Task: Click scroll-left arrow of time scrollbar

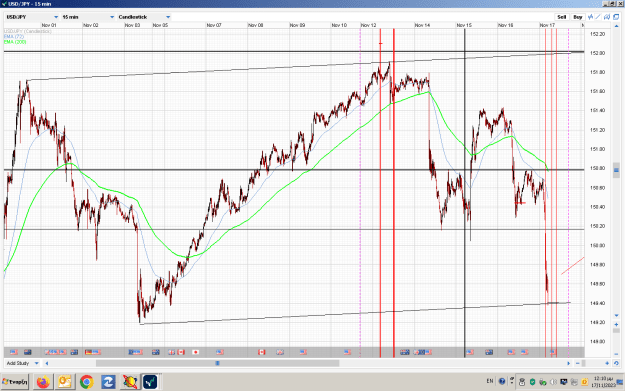Action: (47, 363)
